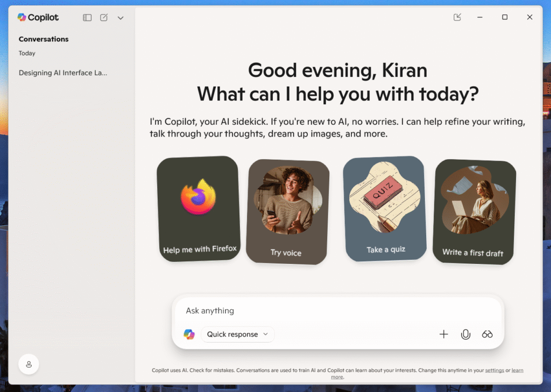Screen dimensions: 551x392
Task: Click the Copilot logo in sidebar header
Action: tap(38, 17)
